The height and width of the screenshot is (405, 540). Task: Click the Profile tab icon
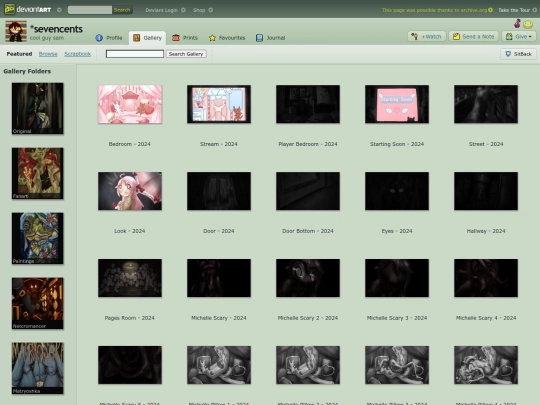(x=99, y=38)
